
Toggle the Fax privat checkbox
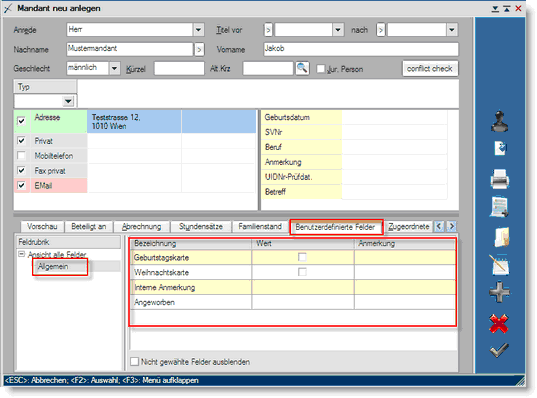click(x=21, y=171)
